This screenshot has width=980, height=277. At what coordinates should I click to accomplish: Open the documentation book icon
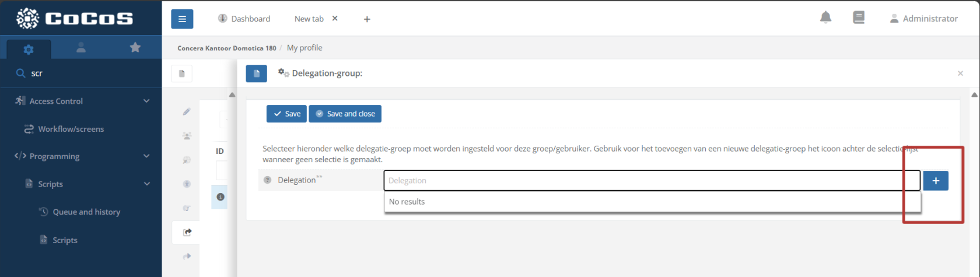pos(859,18)
